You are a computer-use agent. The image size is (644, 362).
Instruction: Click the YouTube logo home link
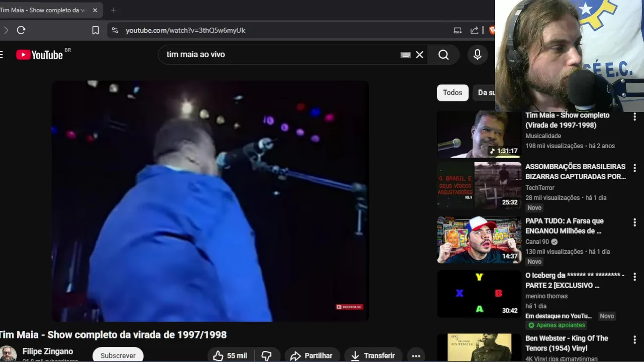coord(39,55)
